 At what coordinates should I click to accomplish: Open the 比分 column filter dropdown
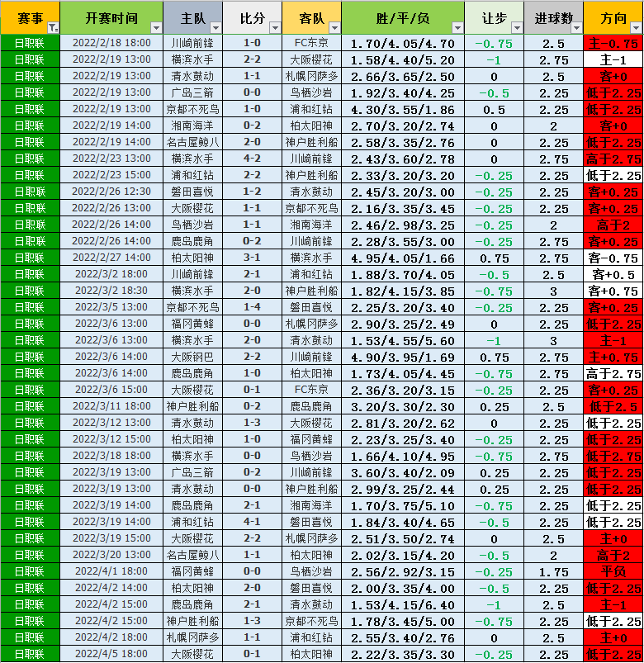275,28
